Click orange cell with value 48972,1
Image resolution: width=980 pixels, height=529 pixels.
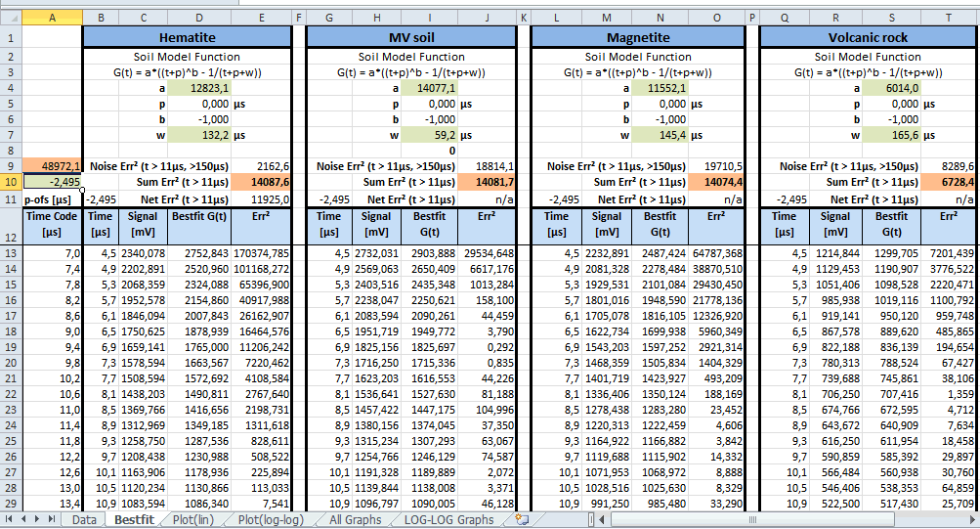tap(52, 166)
